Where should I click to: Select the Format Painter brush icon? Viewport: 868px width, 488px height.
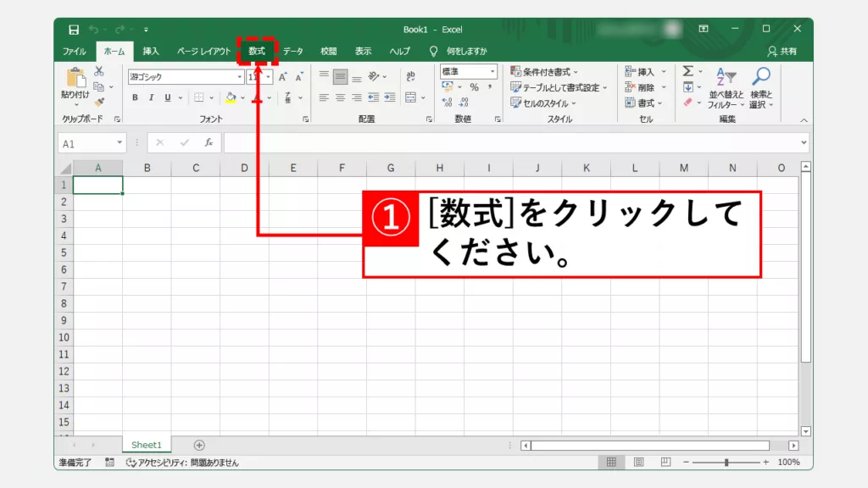click(x=99, y=102)
